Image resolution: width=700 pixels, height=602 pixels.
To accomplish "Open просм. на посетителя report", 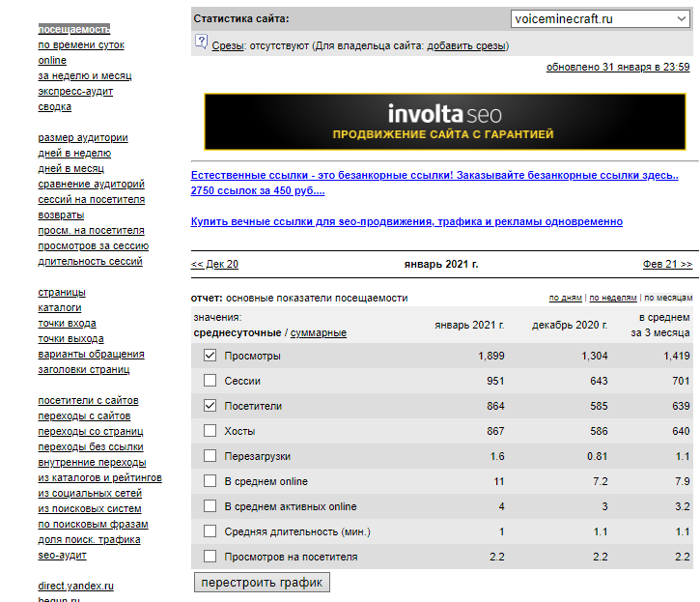I will click(91, 230).
